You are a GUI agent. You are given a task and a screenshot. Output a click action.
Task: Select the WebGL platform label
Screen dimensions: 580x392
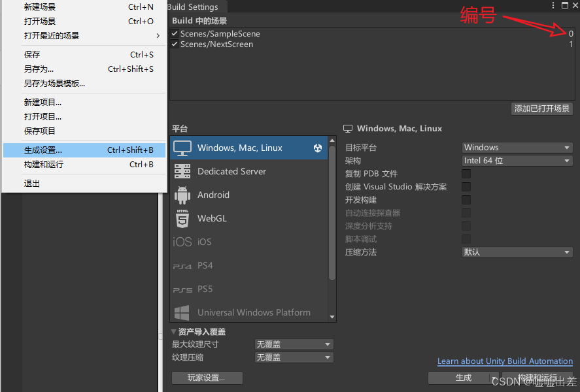pyautogui.click(x=212, y=218)
